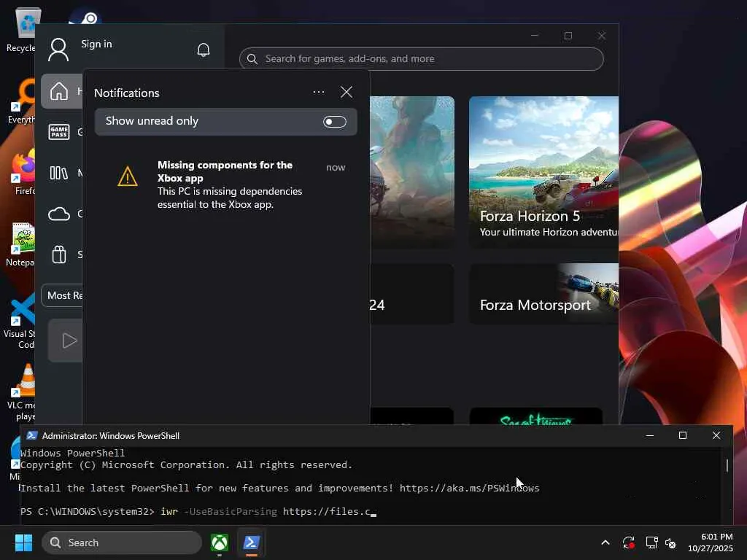
Task: Click the PowerShell scrollbar thumb
Action: click(x=727, y=465)
